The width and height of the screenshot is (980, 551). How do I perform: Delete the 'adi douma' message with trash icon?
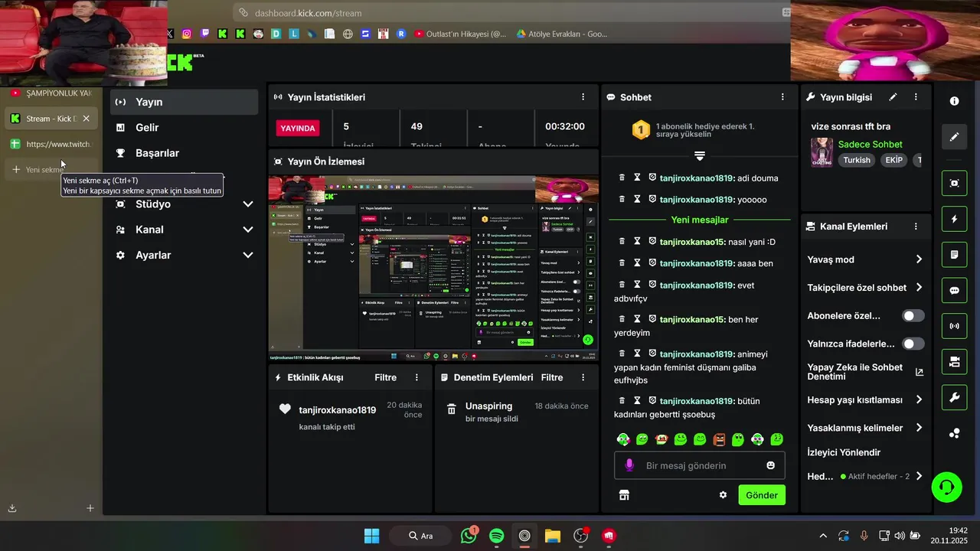[x=622, y=178]
